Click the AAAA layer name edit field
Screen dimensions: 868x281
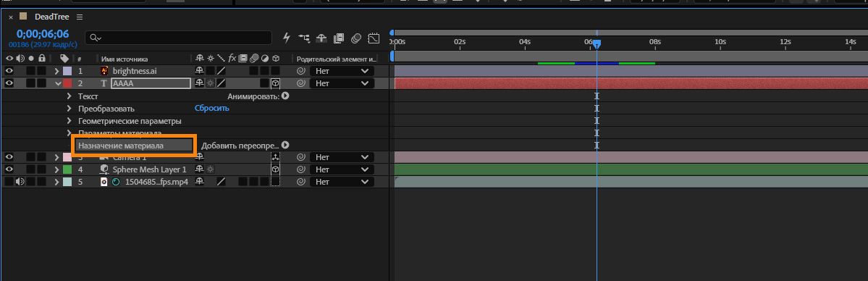(x=151, y=83)
